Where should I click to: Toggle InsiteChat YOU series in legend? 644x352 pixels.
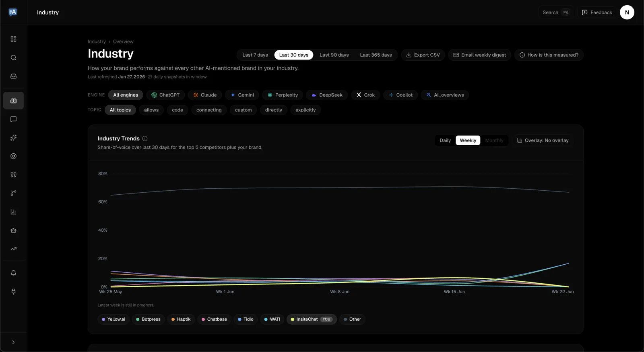[x=312, y=319]
